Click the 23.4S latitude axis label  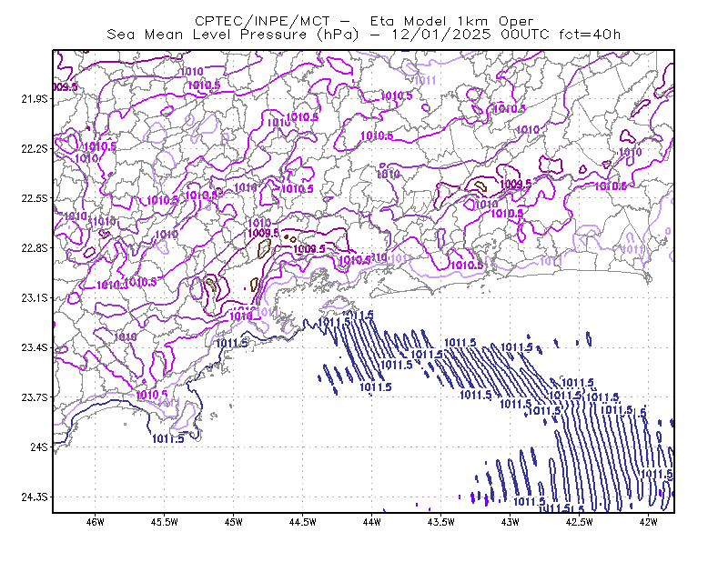35,347
